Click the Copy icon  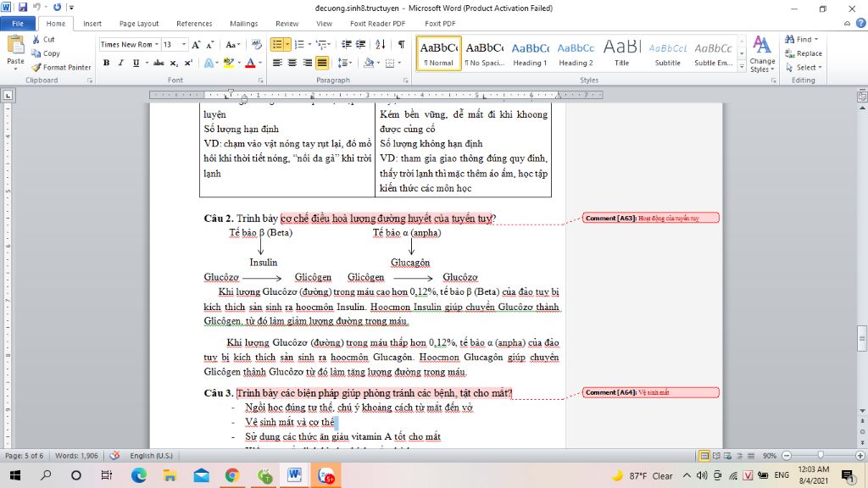pyautogui.click(x=36, y=53)
